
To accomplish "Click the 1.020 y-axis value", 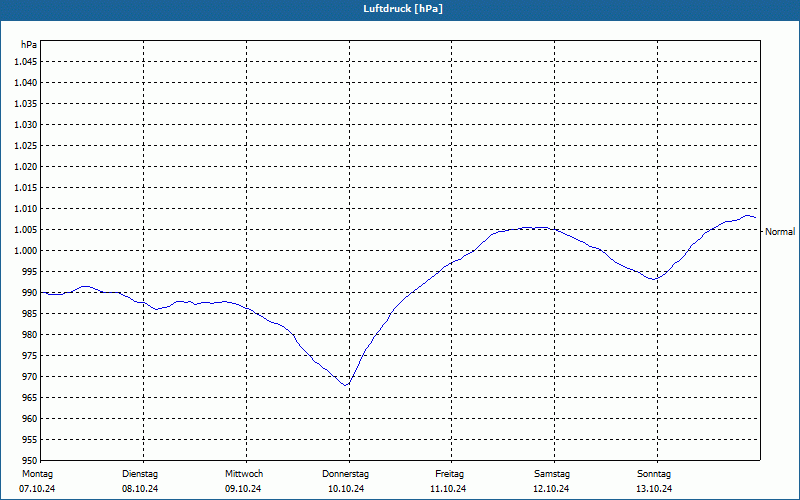I will click(x=26, y=166).
